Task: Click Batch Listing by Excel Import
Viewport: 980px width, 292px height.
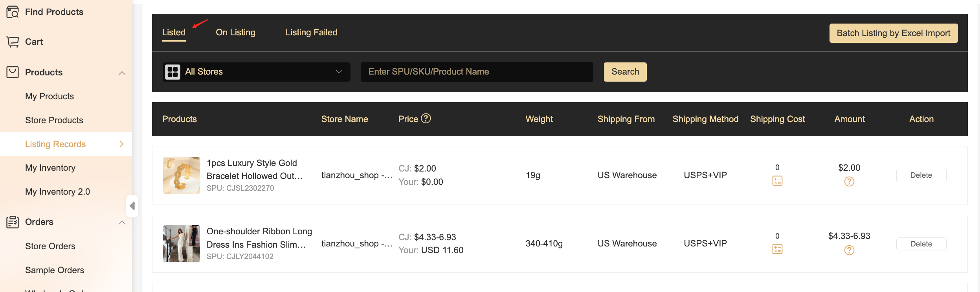Action: coord(894,33)
